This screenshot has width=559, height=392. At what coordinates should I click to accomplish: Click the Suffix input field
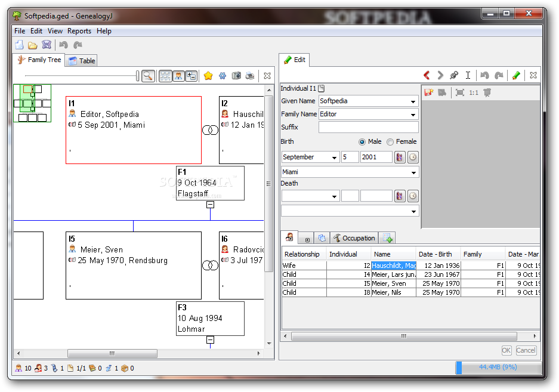click(368, 127)
